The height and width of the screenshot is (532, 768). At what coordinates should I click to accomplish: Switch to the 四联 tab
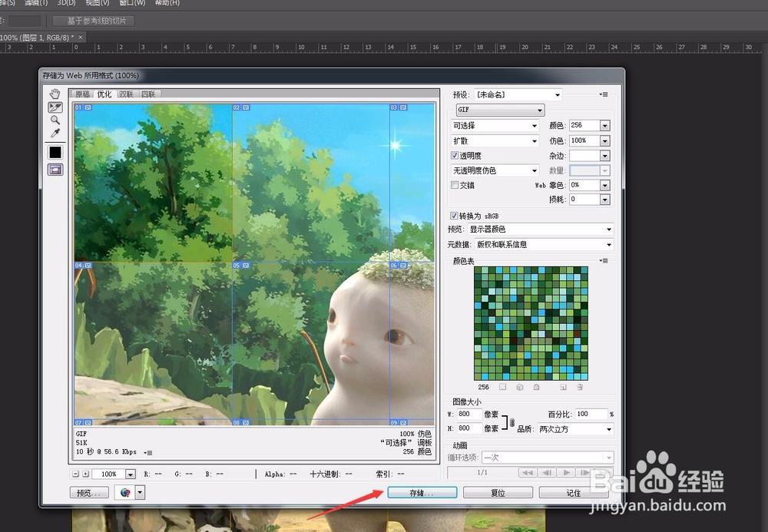click(x=148, y=94)
